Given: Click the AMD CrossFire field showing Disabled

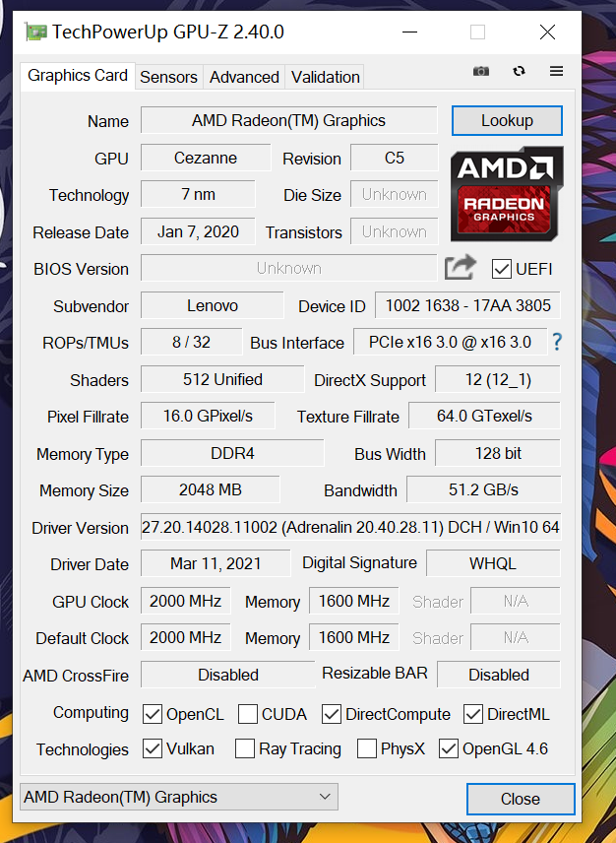Looking at the screenshot, I should pos(227,675).
